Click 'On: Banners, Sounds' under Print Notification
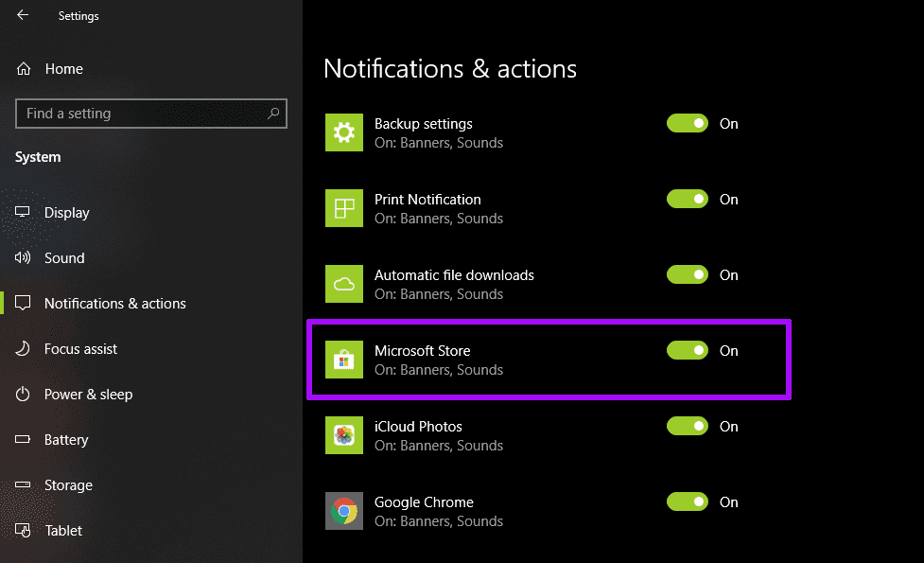 (439, 219)
